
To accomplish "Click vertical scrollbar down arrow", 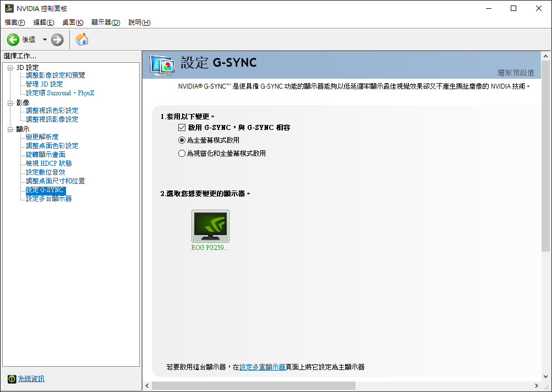I will coord(545,377).
